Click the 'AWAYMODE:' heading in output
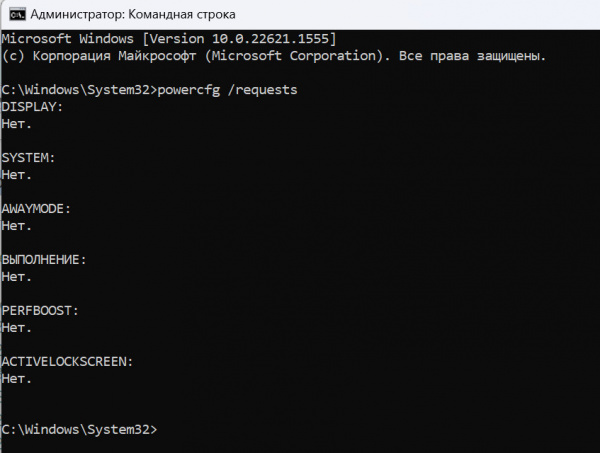This screenshot has width=600, height=453. click(36, 209)
